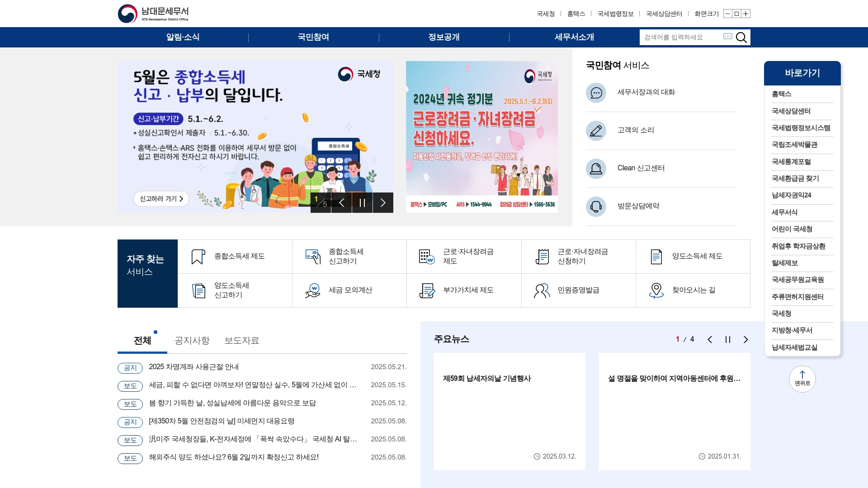Pause the 주요뉴스 rotation
Screen dimensions: 868x488
tap(728, 340)
